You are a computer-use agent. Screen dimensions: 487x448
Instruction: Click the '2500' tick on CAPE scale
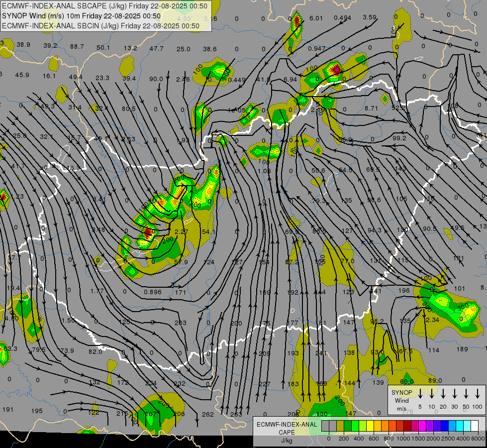448,439
